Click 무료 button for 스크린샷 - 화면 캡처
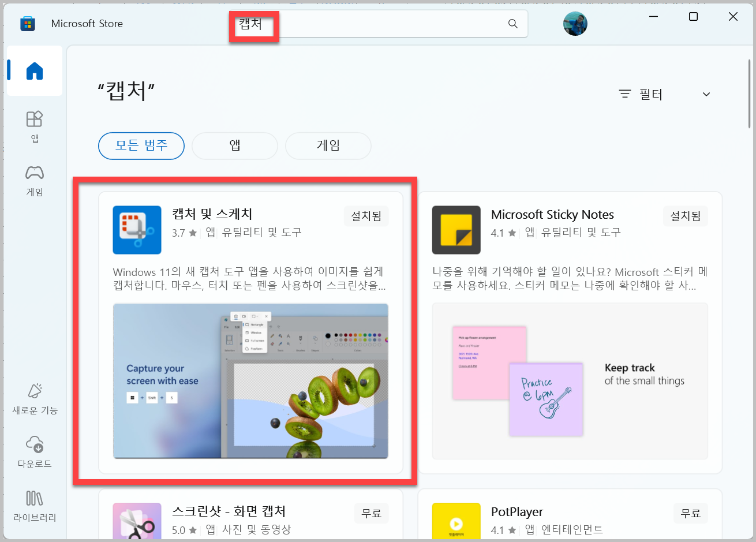The height and width of the screenshot is (542, 756). coord(372,513)
